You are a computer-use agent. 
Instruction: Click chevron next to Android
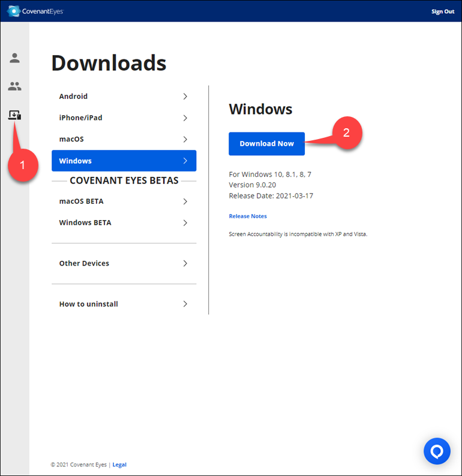click(x=185, y=97)
